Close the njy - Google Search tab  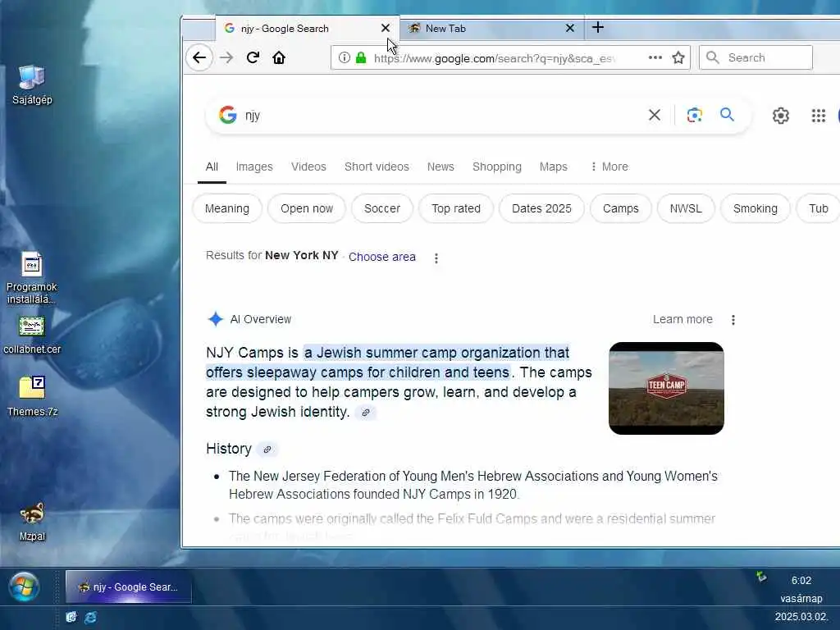point(386,28)
